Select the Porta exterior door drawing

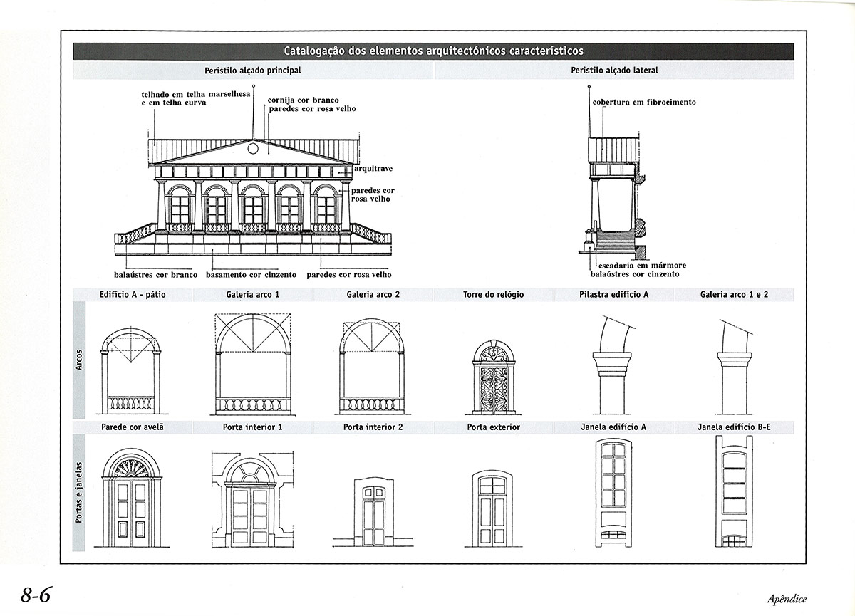click(493, 508)
